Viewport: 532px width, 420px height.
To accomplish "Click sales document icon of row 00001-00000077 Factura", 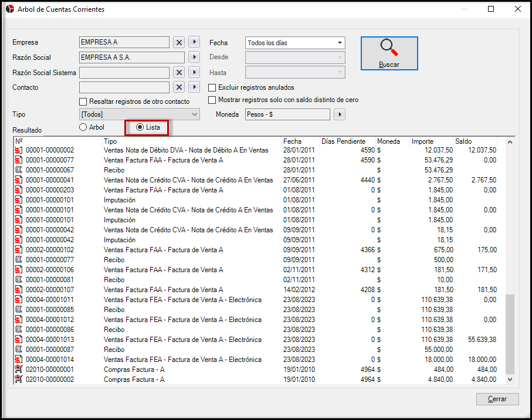I will (19, 160).
